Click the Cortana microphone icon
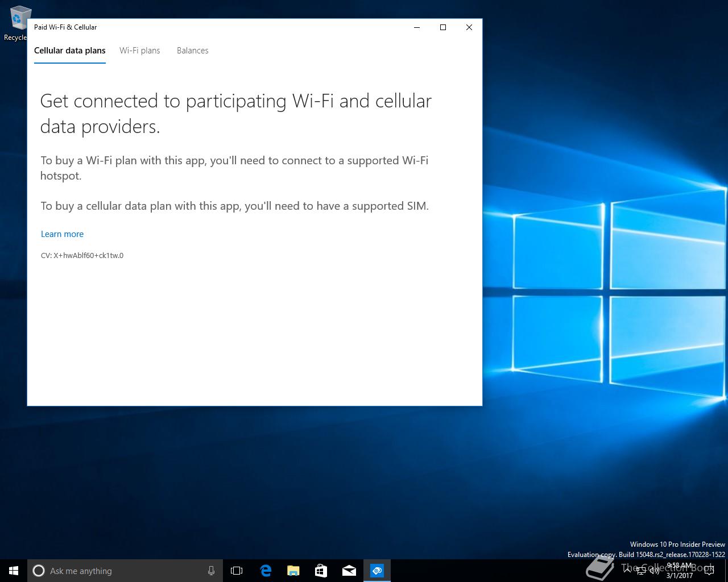 211,571
